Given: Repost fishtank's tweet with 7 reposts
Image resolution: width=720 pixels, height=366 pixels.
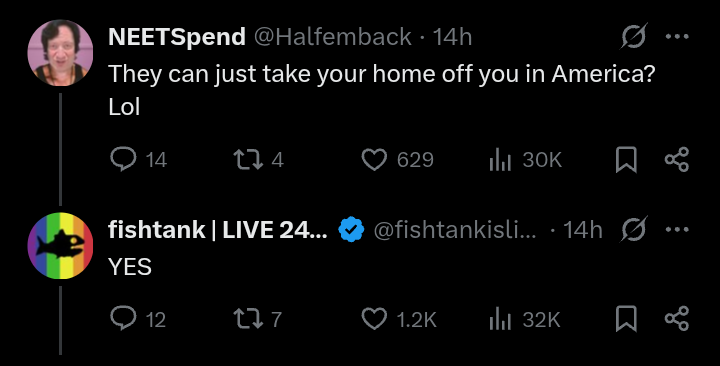Looking at the screenshot, I should click(x=258, y=319).
